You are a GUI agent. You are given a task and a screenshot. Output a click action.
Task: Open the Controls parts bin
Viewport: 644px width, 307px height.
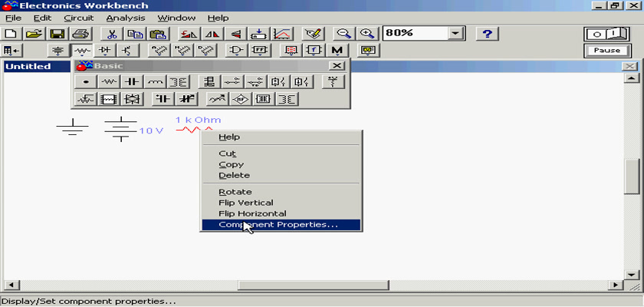coord(314,51)
